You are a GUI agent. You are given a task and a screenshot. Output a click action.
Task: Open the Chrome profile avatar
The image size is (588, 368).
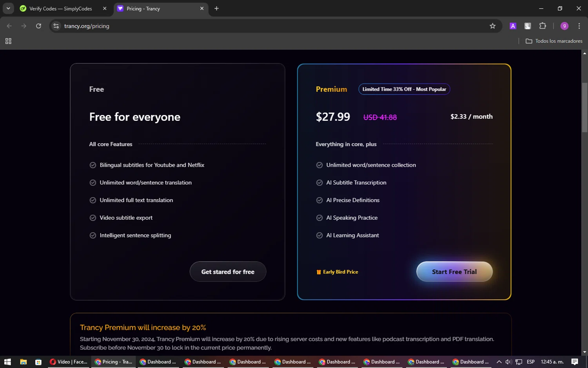564,26
